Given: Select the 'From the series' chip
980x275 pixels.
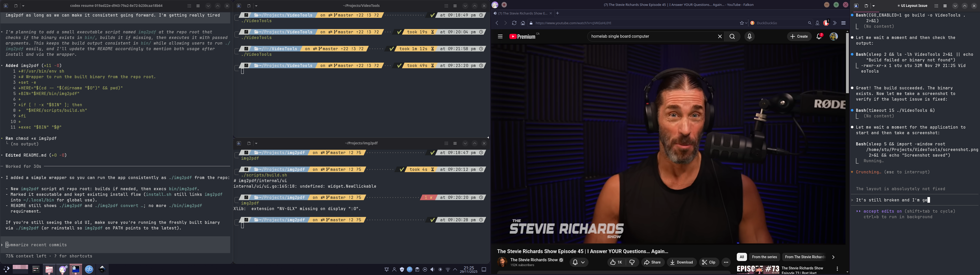Looking at the screenshot, I should (764, 257).
